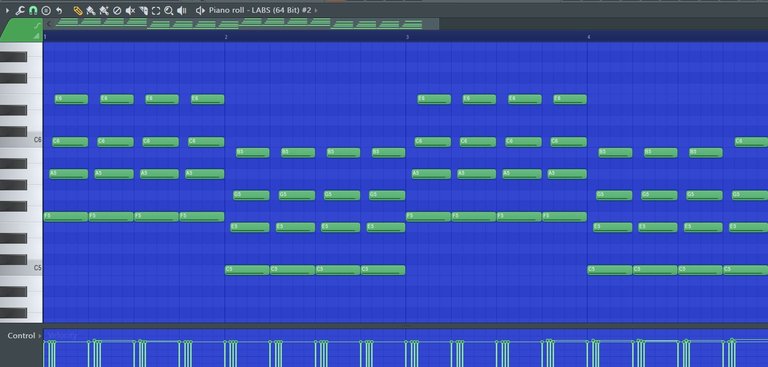Activate the zoom magnifier tool
Viewport: 768px width, 367px height.
168,10
